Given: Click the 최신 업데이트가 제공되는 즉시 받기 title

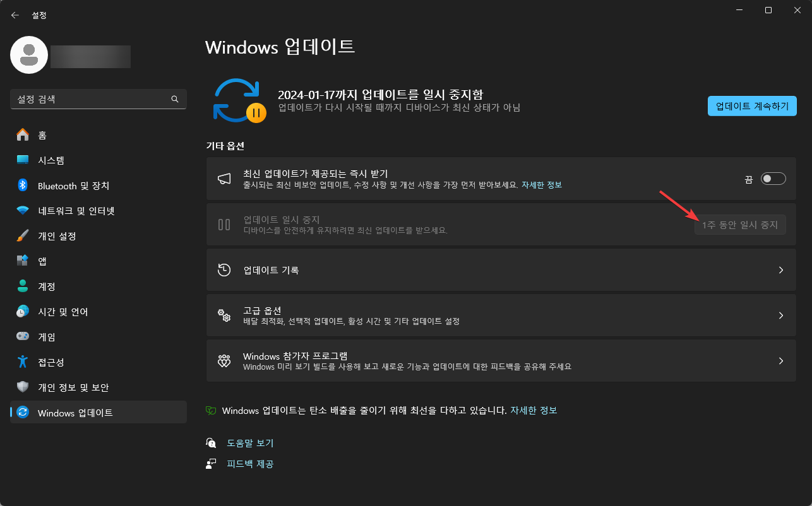Looking at the screenshot, I should (315, 174).
